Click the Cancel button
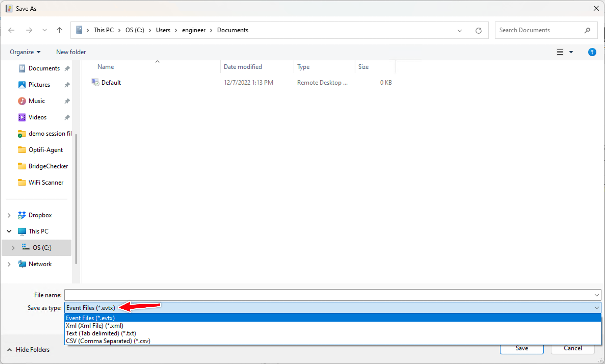Viewport: 605px width, 364px height. point(573,349)
